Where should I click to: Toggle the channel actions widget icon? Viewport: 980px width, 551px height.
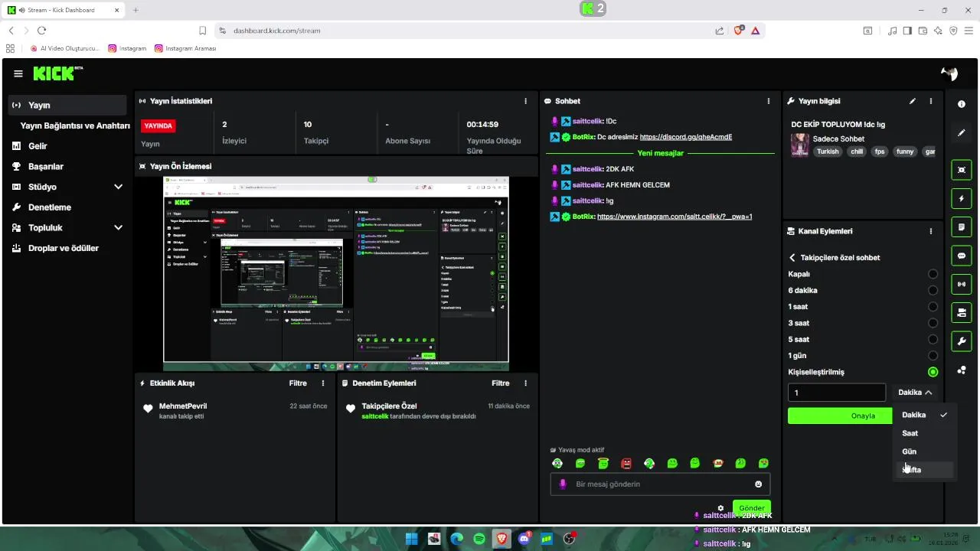[962, 312]
